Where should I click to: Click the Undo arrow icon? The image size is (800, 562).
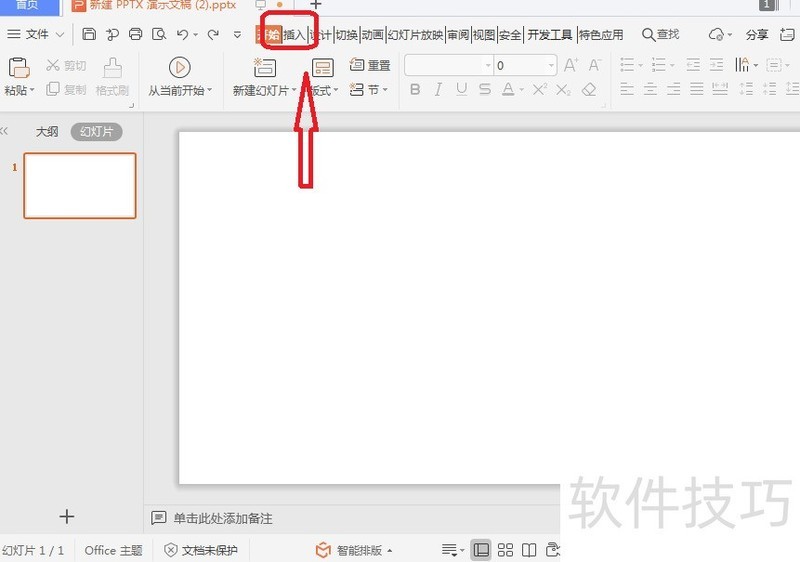tap(183, 34)
